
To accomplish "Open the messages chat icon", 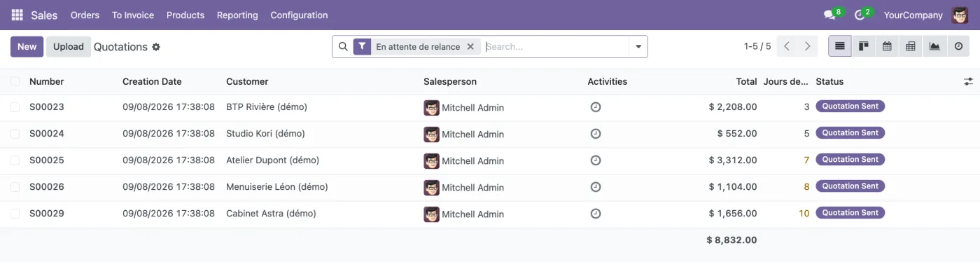I will [829, 15].
